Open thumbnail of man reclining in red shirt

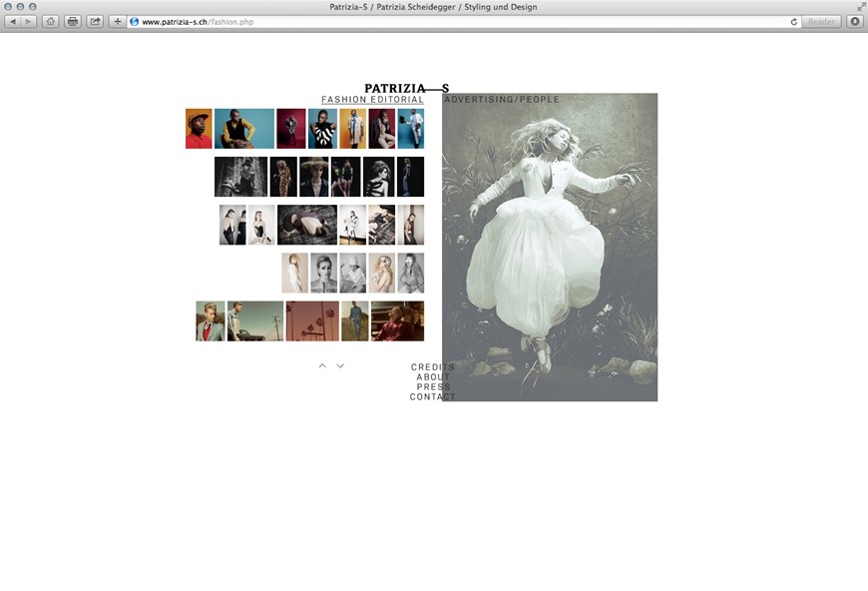[x=397, y=321]
